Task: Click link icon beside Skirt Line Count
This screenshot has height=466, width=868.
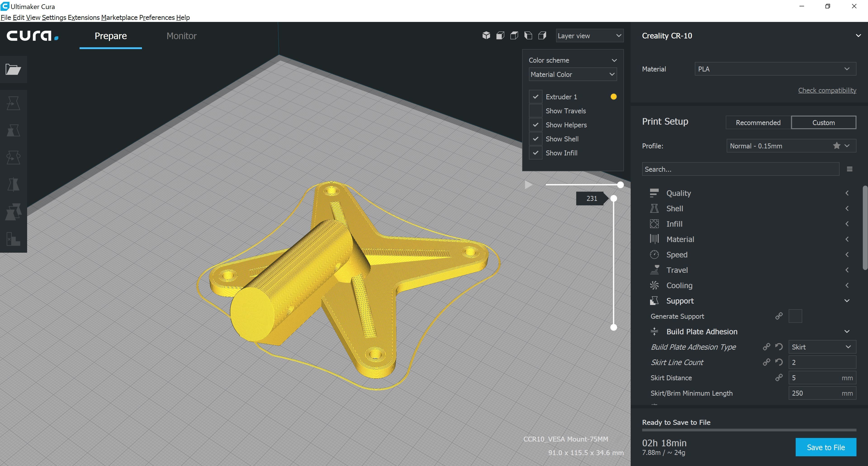Action: [x=766, y=362]
